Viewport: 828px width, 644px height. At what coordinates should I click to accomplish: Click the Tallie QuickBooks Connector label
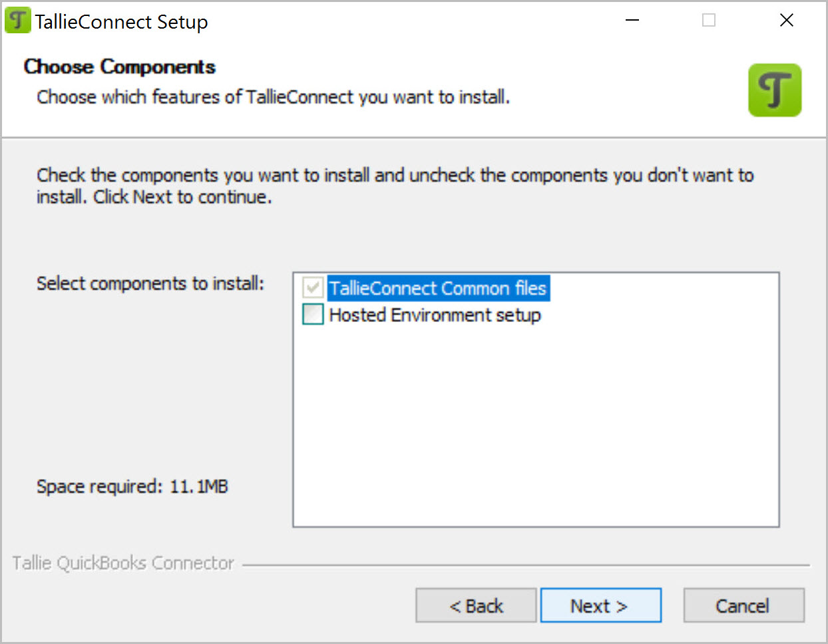pyautogui.click(x=123, y=563)
